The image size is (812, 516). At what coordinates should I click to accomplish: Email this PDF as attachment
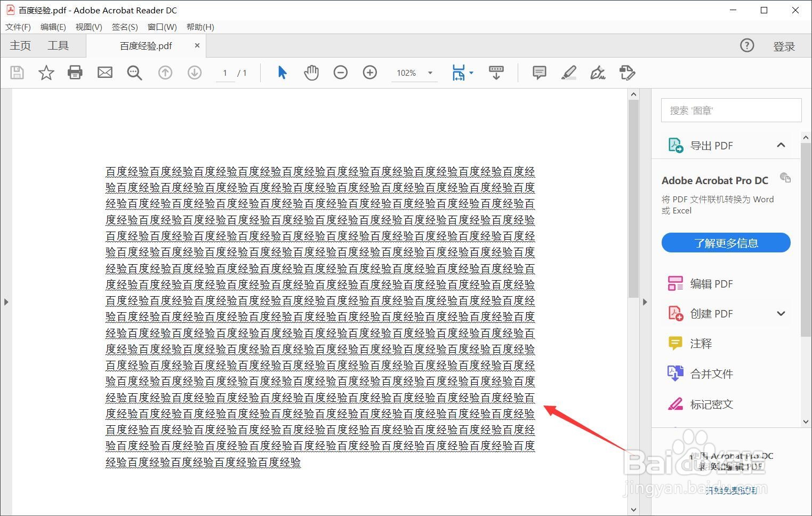point(104,73)
